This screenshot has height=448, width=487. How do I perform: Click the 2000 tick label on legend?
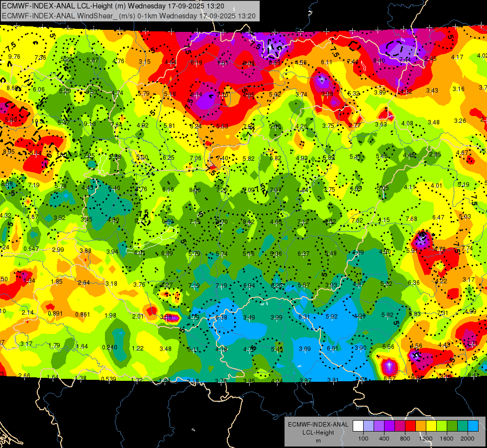pyautogui.click(x=468, y=439)
